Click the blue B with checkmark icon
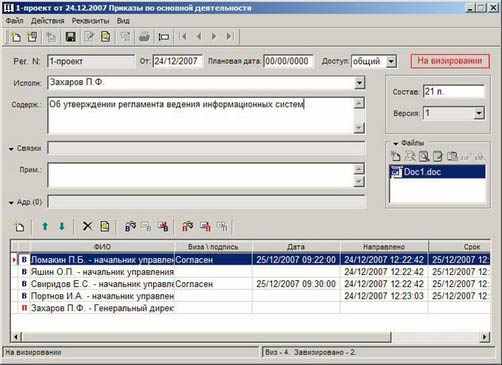The image size is (502, 365). click(130, 227)
